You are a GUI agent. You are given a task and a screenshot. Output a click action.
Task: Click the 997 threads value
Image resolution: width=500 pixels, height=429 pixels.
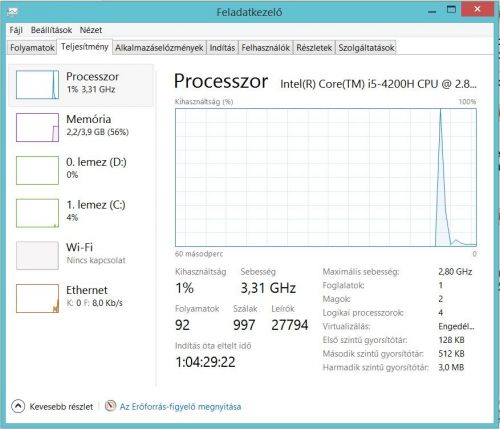click(x=244, y=325)
